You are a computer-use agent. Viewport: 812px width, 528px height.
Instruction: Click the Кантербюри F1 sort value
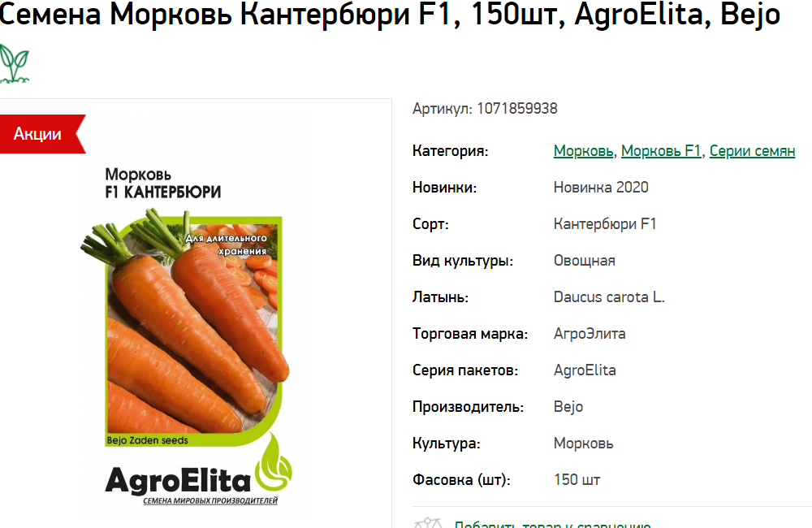(605, 224)
